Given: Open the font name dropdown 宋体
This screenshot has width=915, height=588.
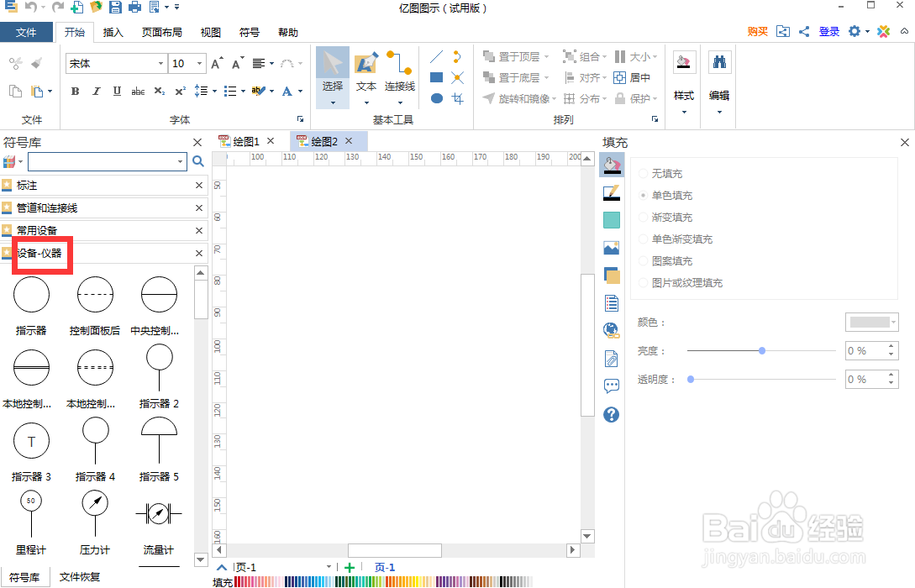Looking at the screenshot, I should (161, 64).
